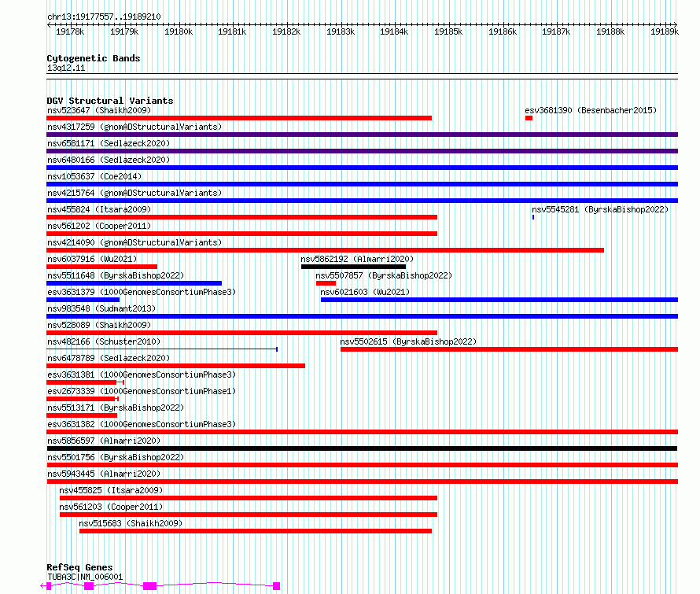Image resolution: width=700 pixels, height=594 pixels.
Task: Open nsv6581171 (Sedlazeck2020) variant
Action: 109,143
